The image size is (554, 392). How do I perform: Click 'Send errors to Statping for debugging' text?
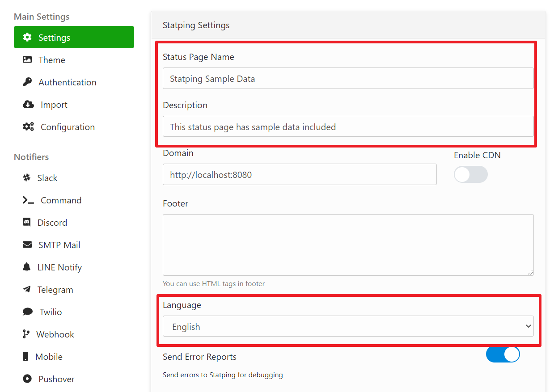223,375
